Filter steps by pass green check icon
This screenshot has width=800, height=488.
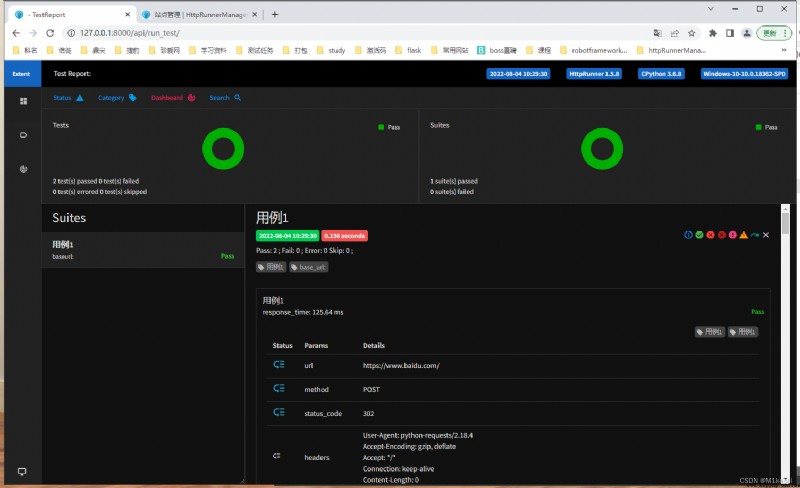(699, 235)
